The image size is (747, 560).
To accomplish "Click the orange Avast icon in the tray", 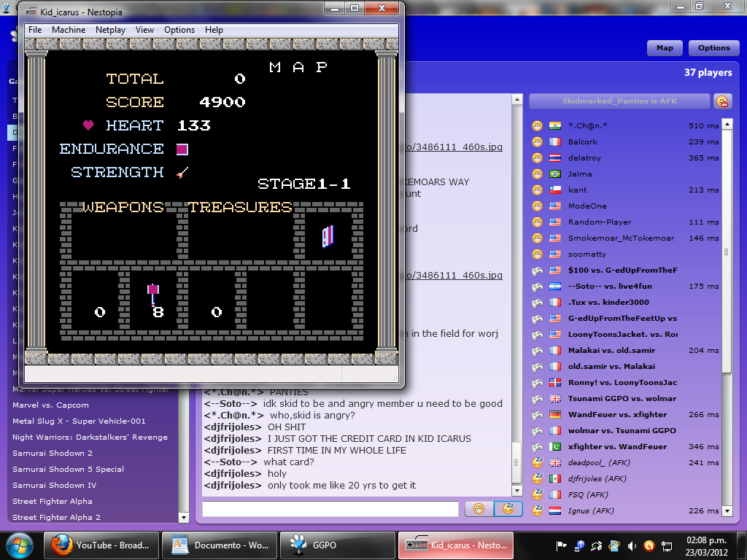I will (x=649, y=545).
